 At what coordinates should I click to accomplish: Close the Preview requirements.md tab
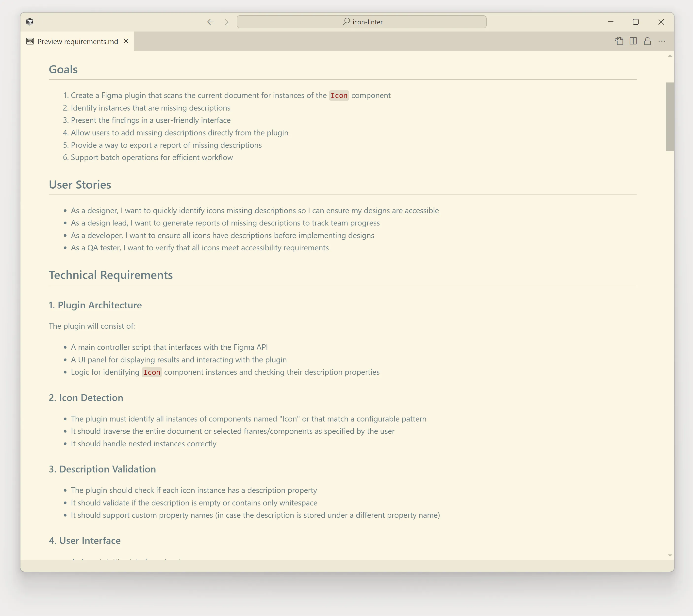(126, 41)
